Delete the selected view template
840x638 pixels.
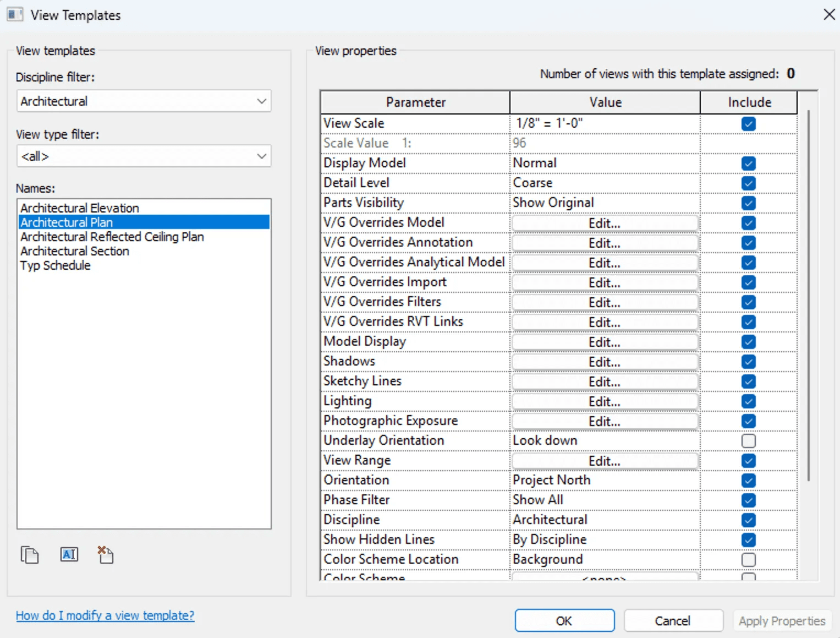[x=105, y=555]
